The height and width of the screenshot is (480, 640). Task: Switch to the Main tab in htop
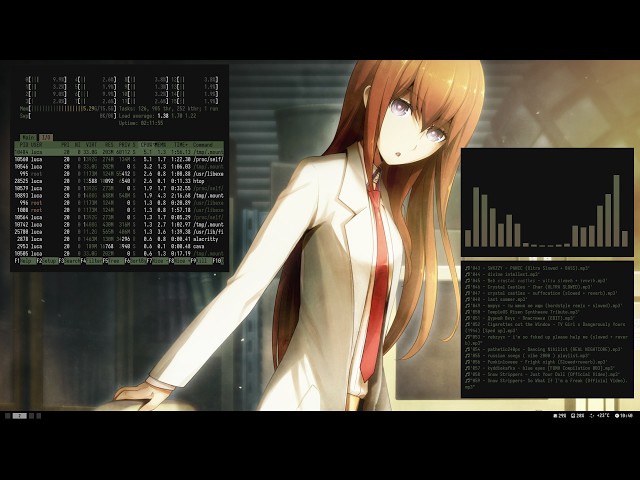pos(28,138)
